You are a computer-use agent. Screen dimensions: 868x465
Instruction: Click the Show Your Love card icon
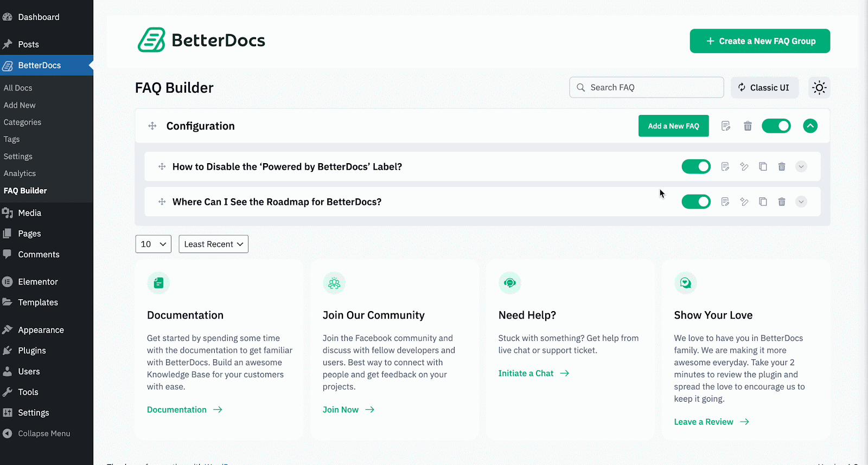686,283
